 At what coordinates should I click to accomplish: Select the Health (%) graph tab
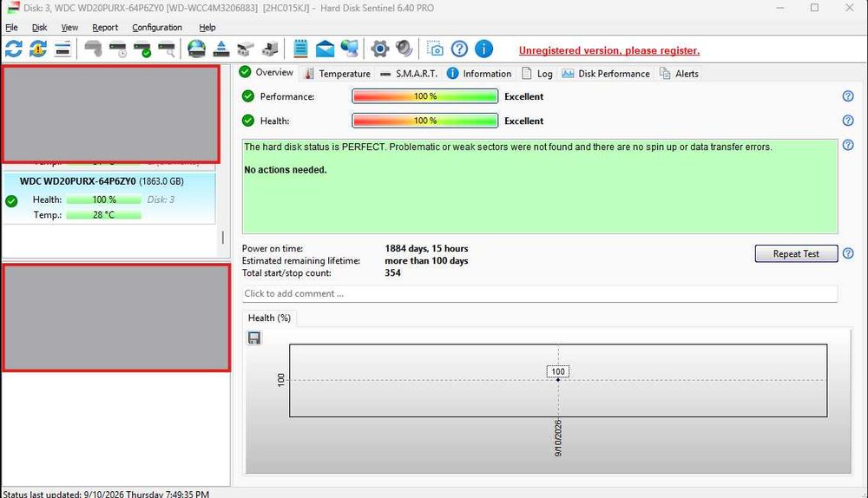pos(269,318)
